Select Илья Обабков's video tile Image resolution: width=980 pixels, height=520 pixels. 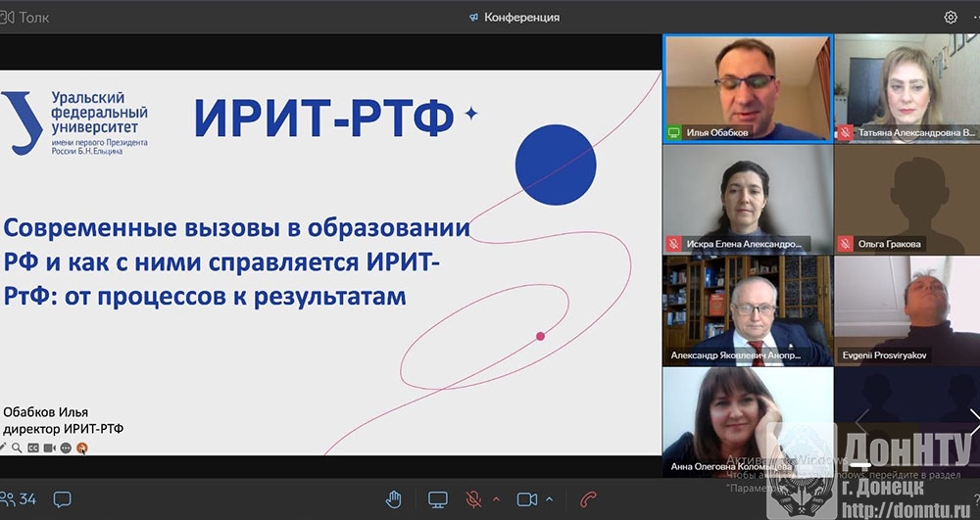tap(748, 88)
